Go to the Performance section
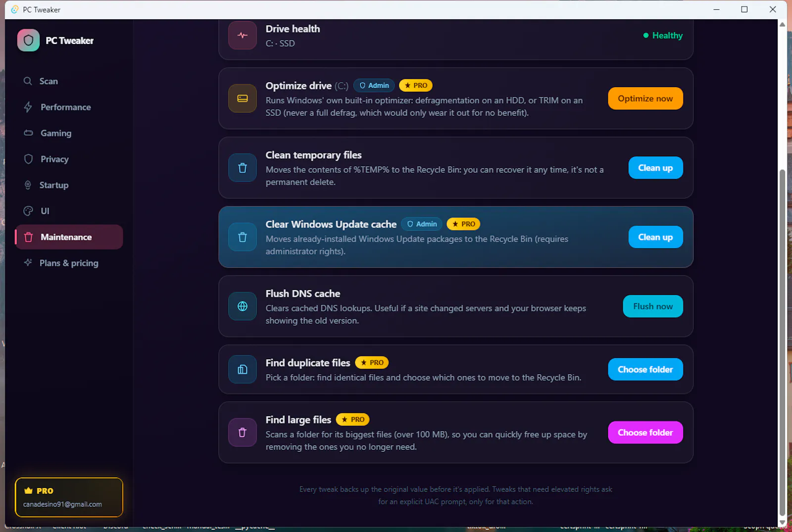Image resolution: width=792 pixels, height=532 pixels. pos(69,107)
